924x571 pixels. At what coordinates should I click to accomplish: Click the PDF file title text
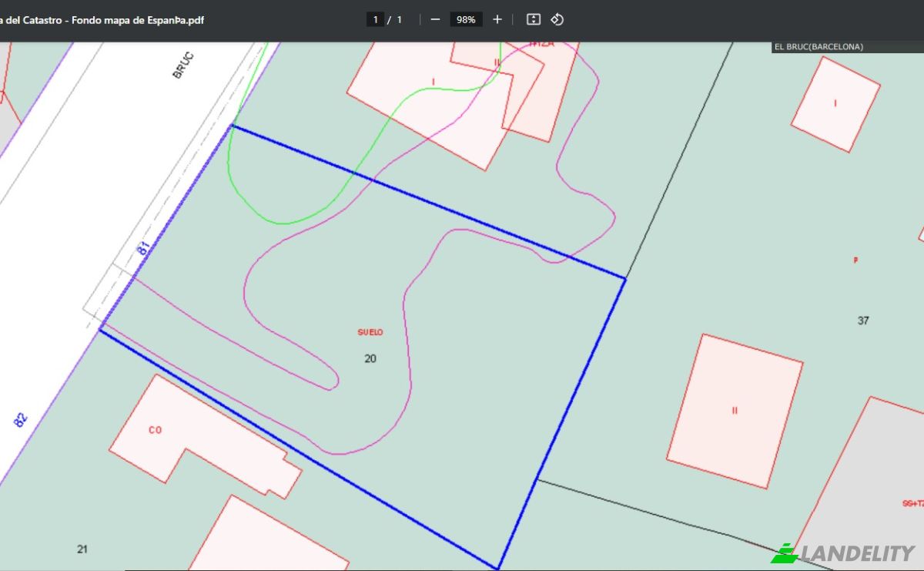pos(102,20)
